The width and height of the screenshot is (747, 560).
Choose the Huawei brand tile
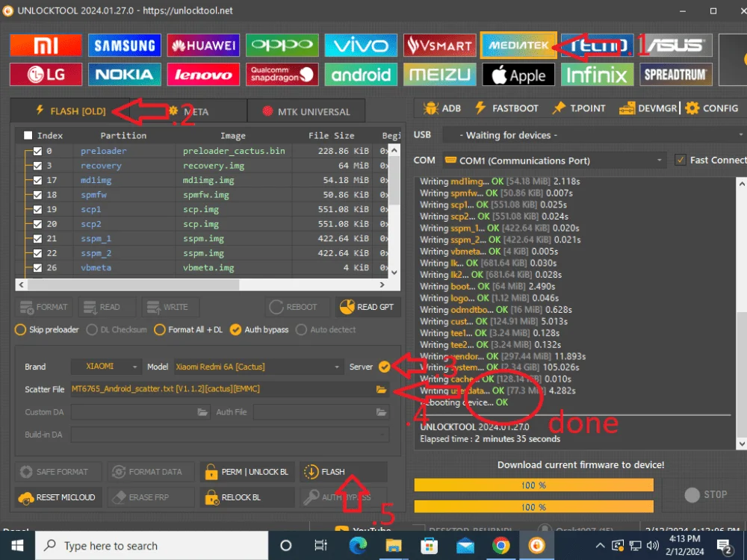pyautogui.click(x=203, y=46)
